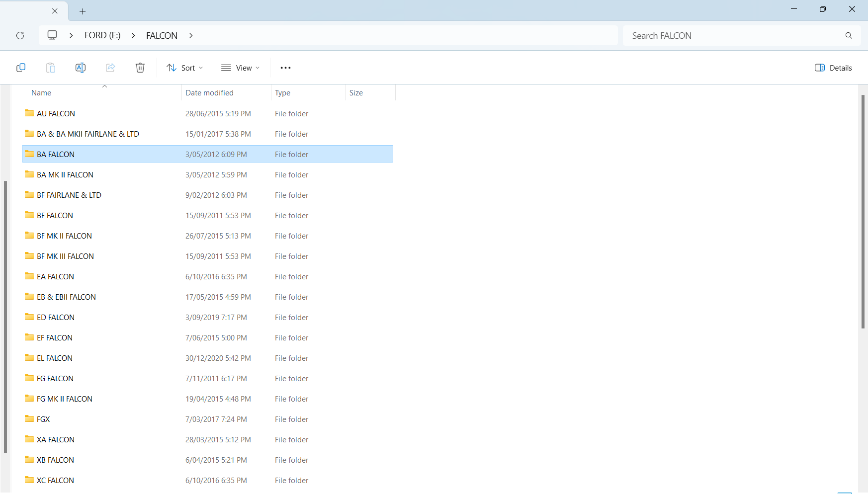The image size is (868, 494).
Task: Click date 15/01/2017 5:38 PM
Action: tap(218, 134)
